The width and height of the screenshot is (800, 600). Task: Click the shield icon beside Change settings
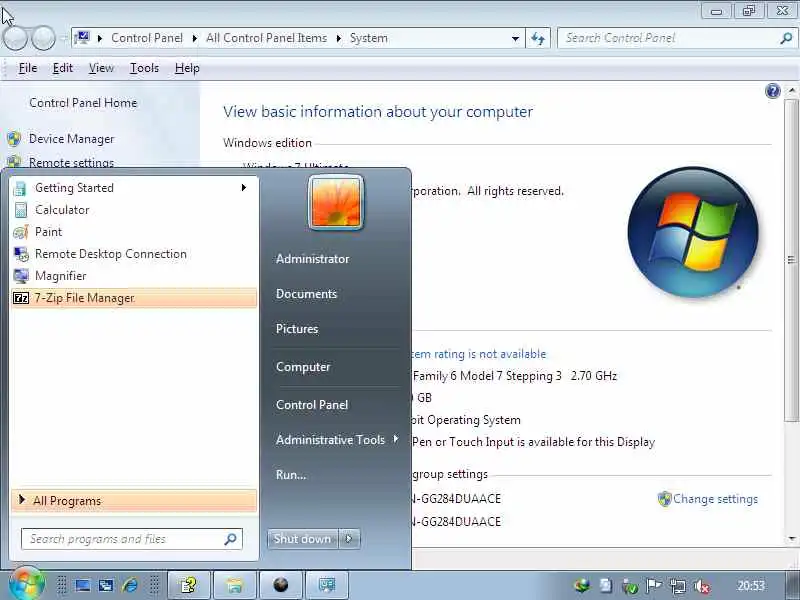point(664,499)
